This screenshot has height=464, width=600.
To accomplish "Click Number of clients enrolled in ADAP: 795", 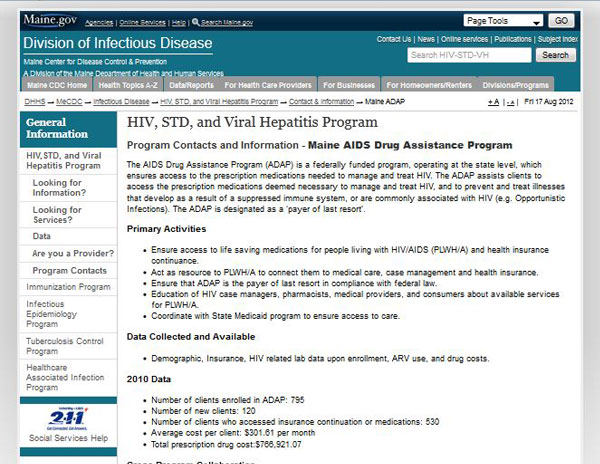I will pyautogui.click(x=228, y=400).
